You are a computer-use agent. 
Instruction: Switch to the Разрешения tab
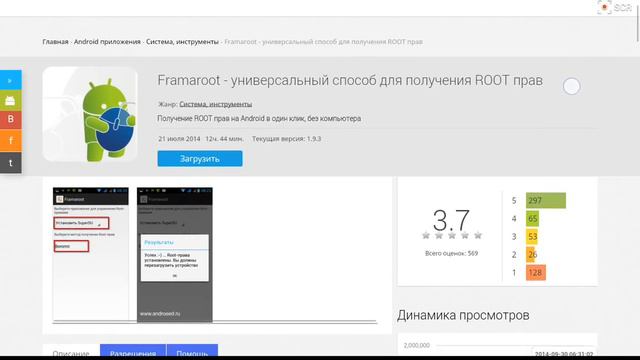[x=133, y=351]
